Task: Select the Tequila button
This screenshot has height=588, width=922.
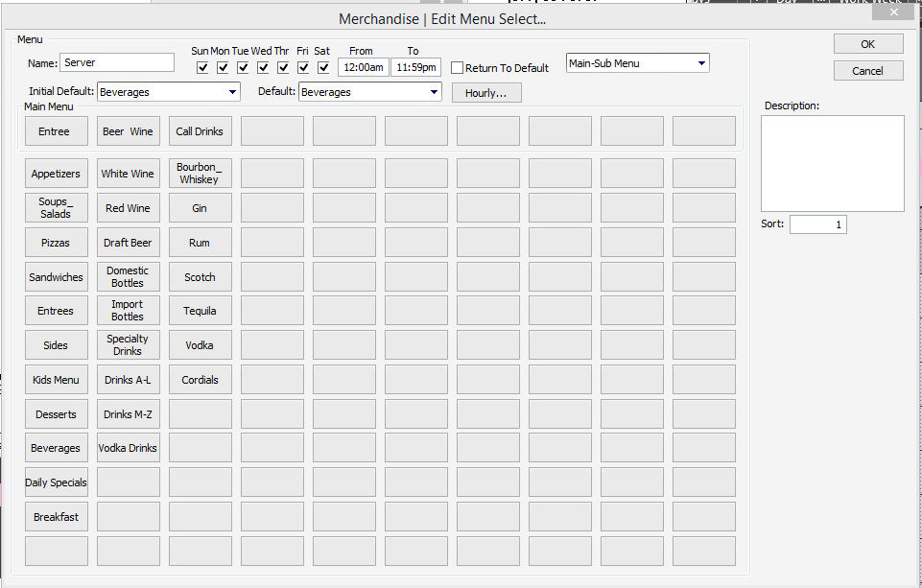Action: tap(200, 311)
